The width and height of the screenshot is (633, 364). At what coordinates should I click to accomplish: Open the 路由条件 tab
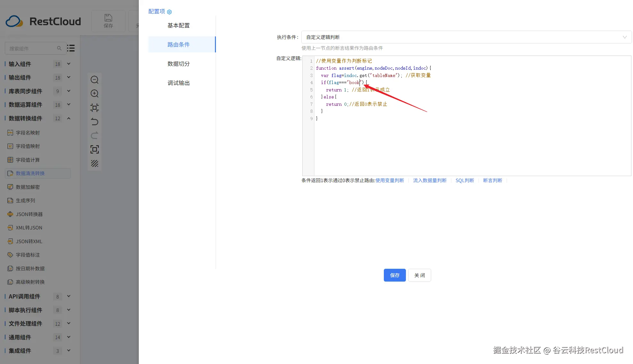[182, 44]
